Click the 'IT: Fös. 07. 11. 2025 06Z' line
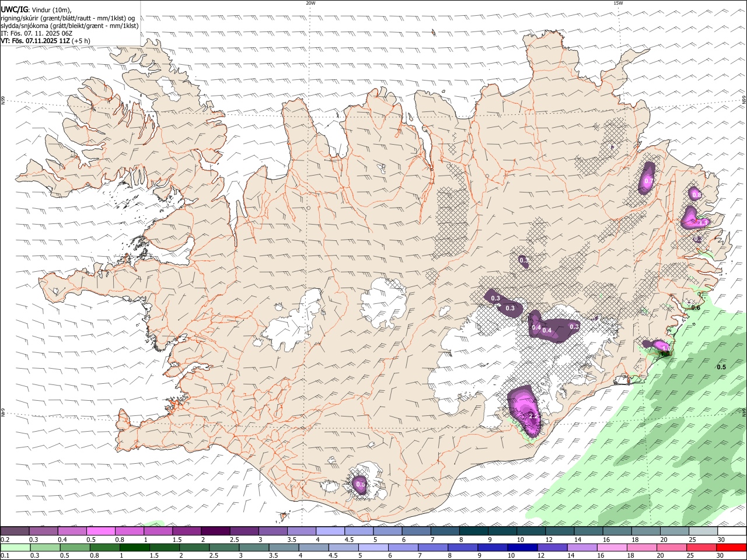 point(37,33)
